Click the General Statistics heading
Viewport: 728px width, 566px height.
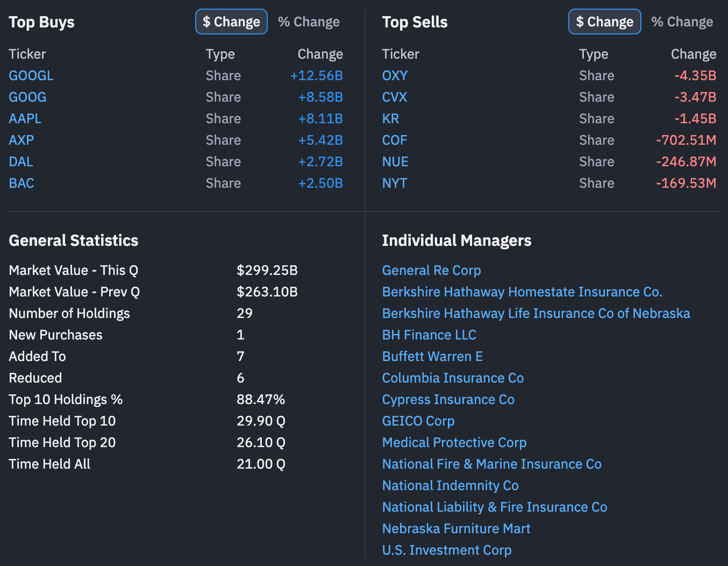74,240
